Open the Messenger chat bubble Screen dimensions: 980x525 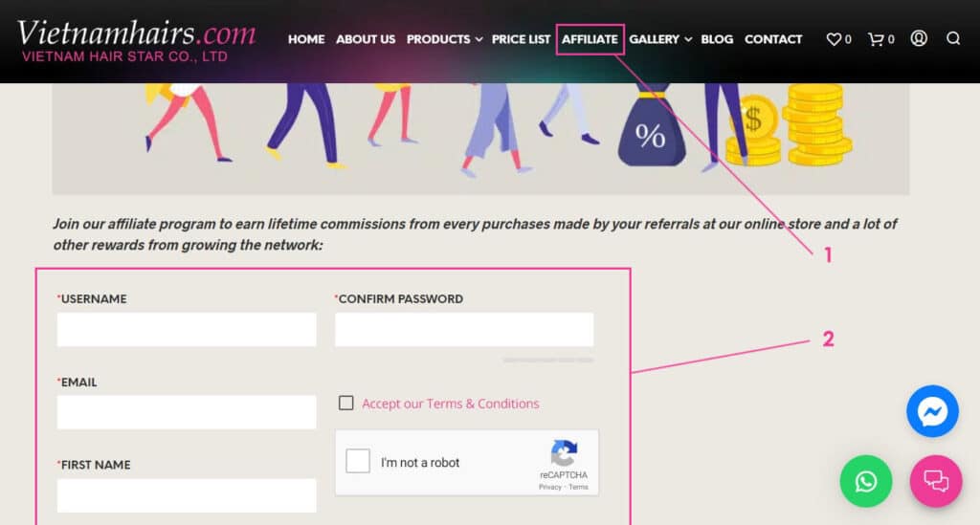932,411
